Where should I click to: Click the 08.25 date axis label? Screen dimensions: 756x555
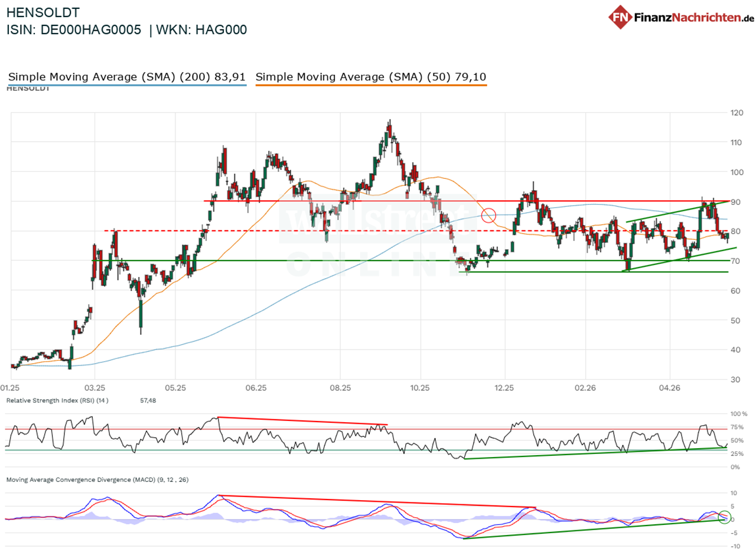pos(340,389)
